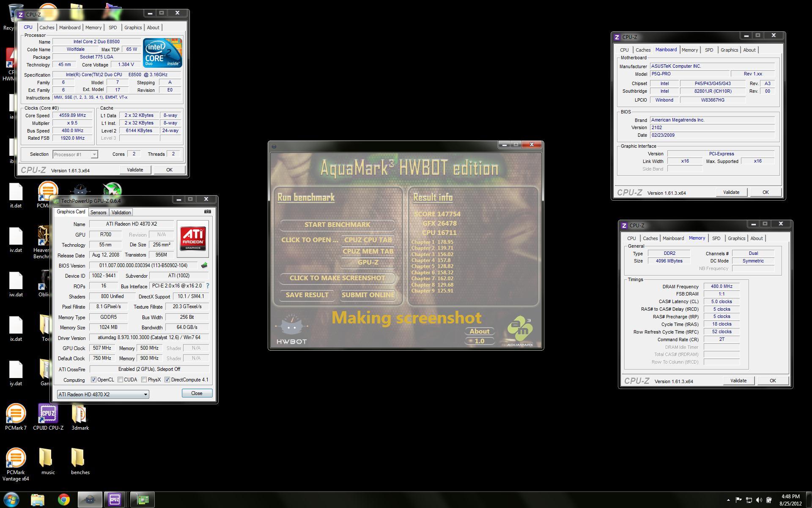Open Windows Explorer from taskbar

click(38, 500)
